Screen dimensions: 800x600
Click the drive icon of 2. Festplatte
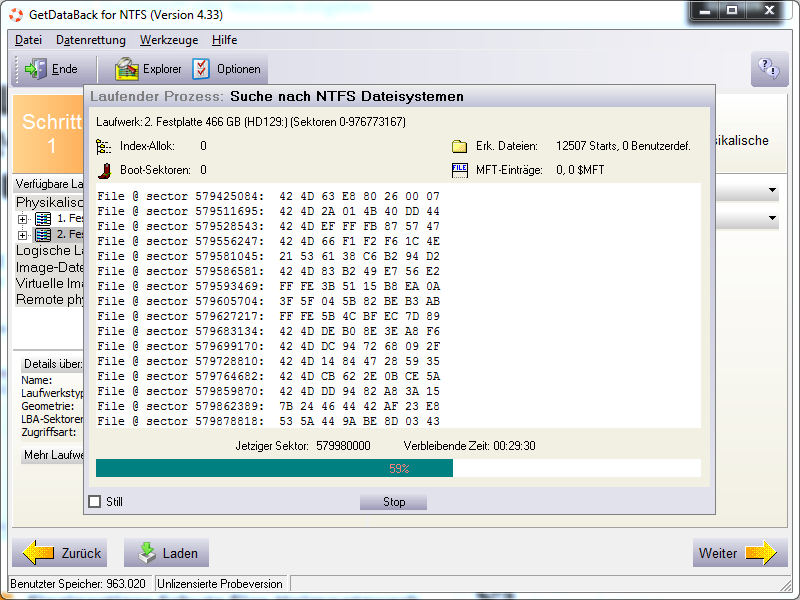[43, 235]
